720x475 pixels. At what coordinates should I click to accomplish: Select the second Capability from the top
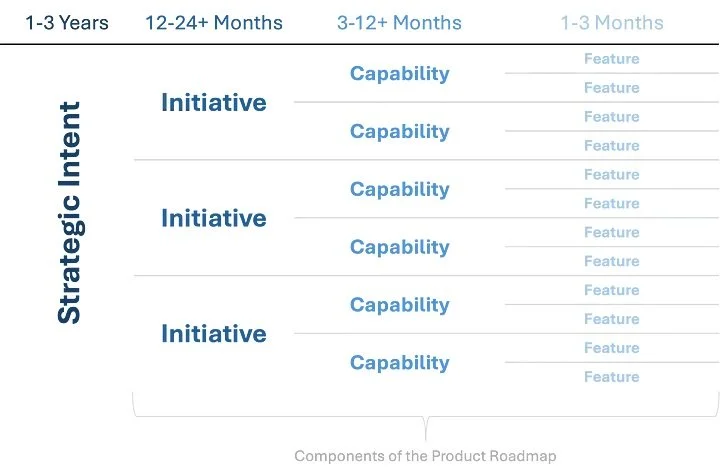pyautogui.click(x=399, y=131)
